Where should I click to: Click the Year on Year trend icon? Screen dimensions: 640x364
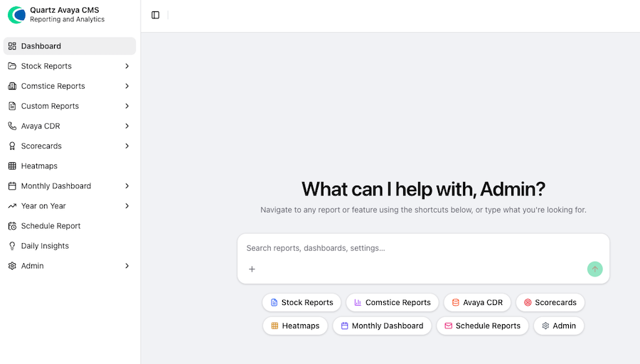[x=12, y=206]
